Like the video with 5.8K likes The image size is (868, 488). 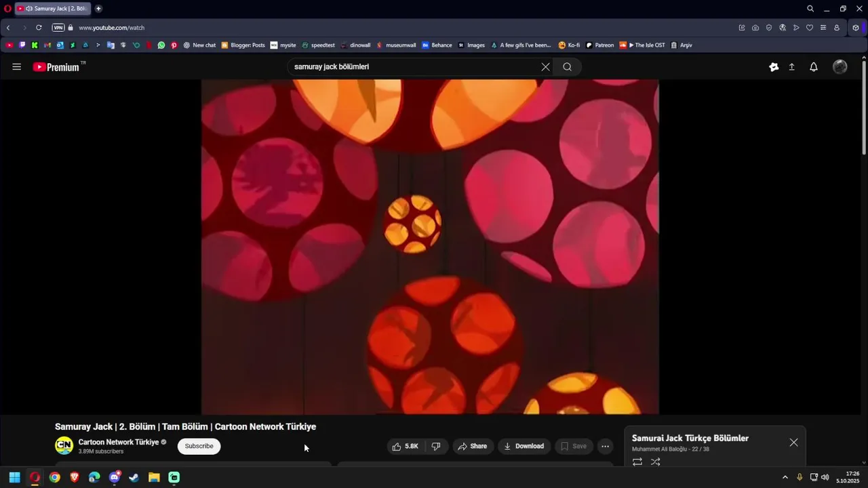(405, 446)
